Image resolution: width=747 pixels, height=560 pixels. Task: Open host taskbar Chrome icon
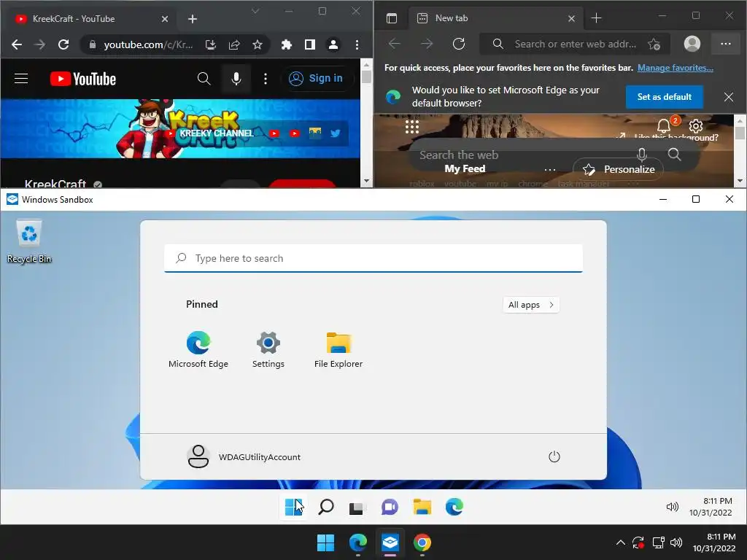pyautogui.click(x=422, y=542)
